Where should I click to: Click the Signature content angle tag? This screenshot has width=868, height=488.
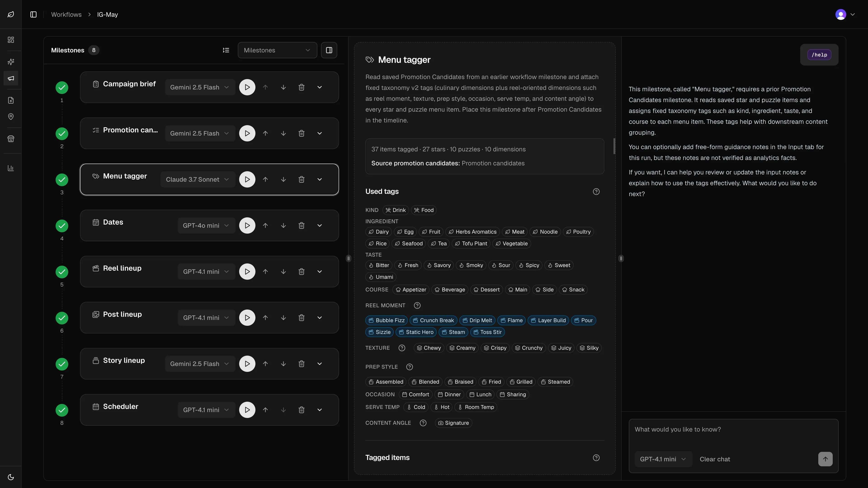coord(453,423)
